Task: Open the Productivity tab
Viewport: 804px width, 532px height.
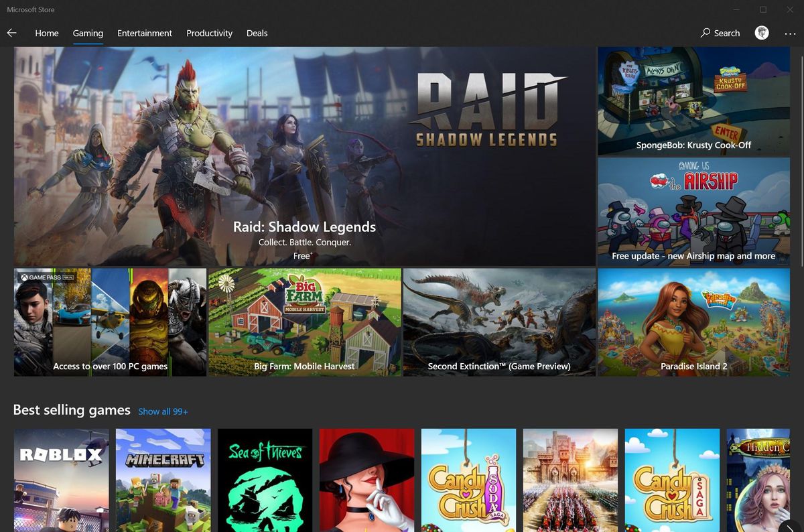Action: [209, 33]
